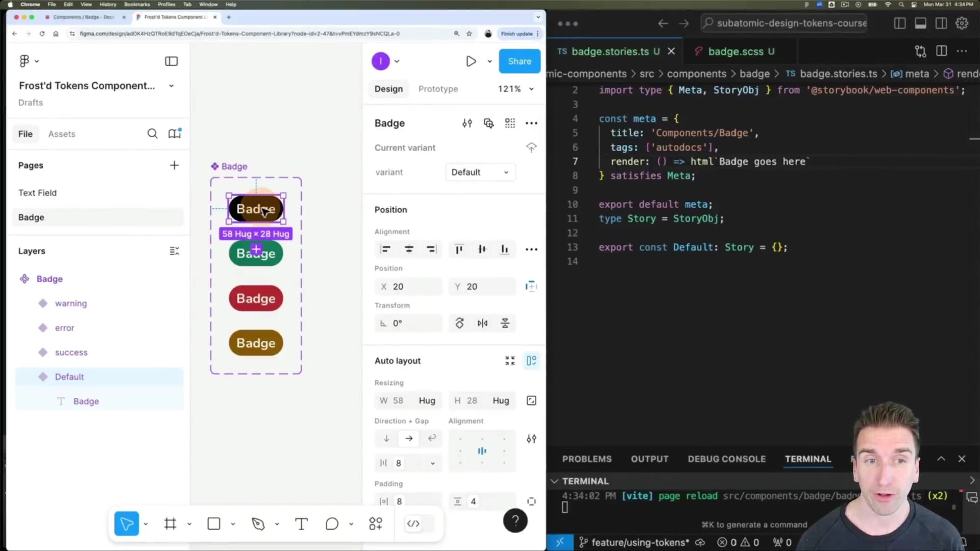Align vertical centers
Viewport: 980px width, 551px height.
point(482,249)
